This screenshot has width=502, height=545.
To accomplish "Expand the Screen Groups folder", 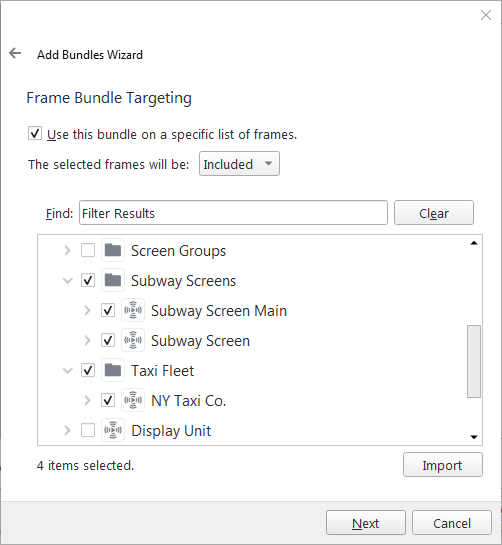I will pos(67,250).
